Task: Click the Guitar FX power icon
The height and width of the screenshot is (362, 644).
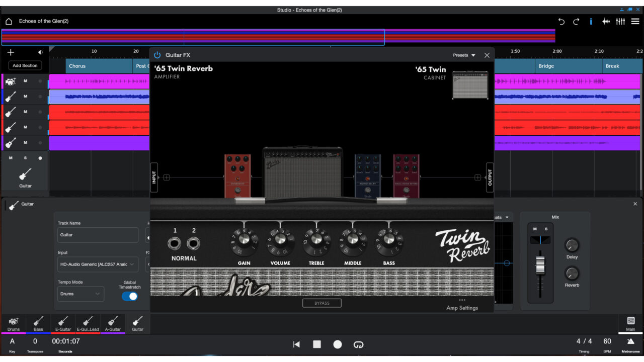Action: (157, 55)
